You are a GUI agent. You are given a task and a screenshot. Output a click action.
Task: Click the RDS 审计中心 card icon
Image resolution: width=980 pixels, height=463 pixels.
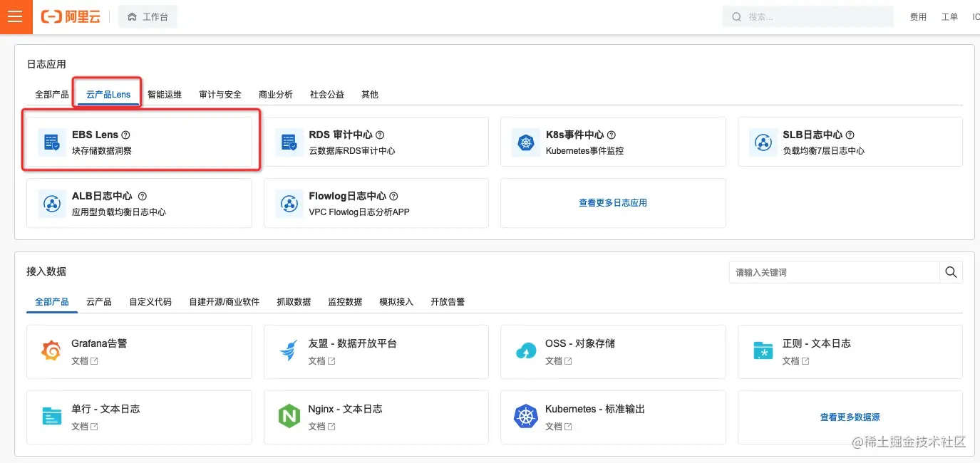pyautogui.click(x=289, y=142)
